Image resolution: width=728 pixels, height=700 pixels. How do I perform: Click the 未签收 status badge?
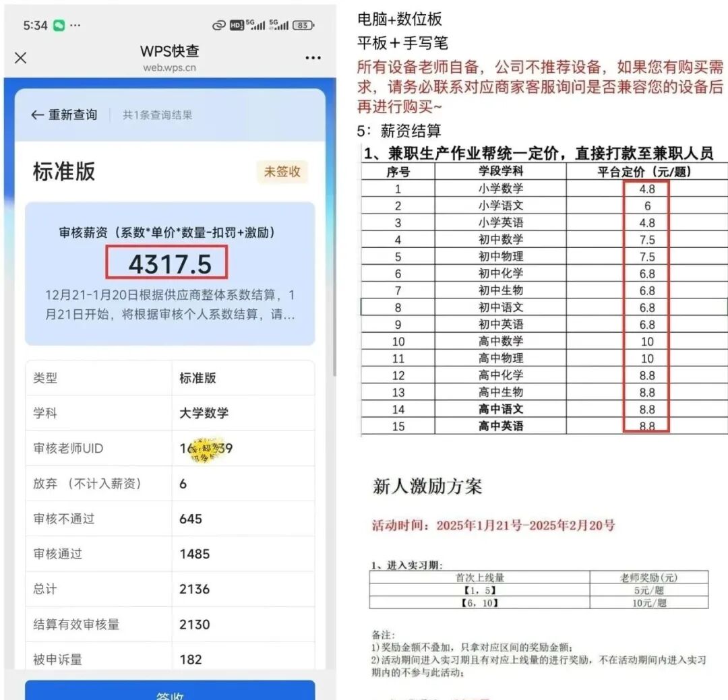point(282,172)
